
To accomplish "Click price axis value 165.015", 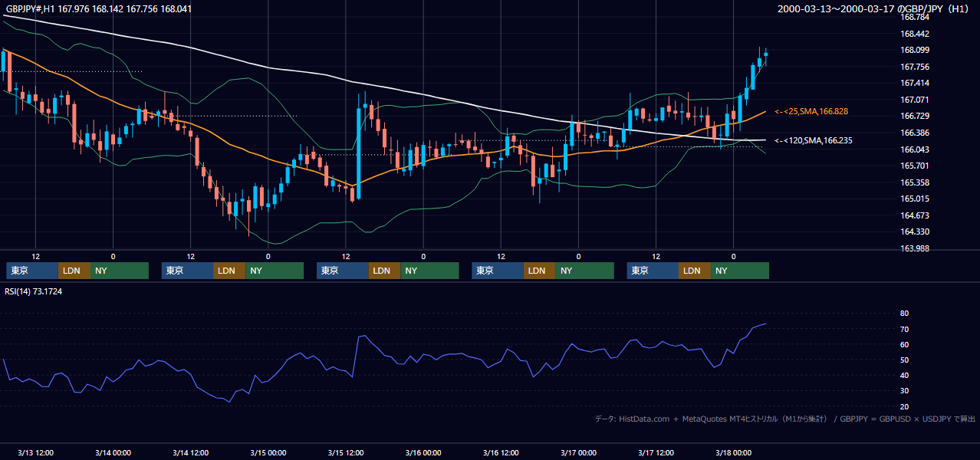I will [913, 199].
